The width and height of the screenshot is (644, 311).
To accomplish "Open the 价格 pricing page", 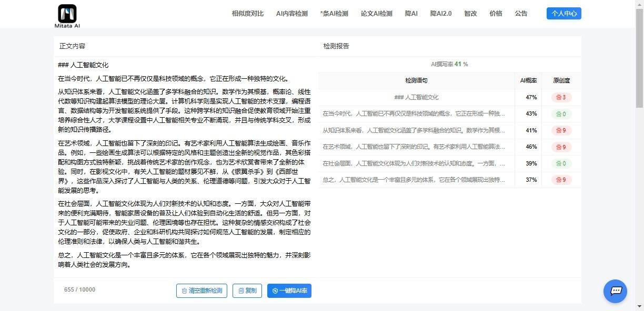I will tap(496, 14).
